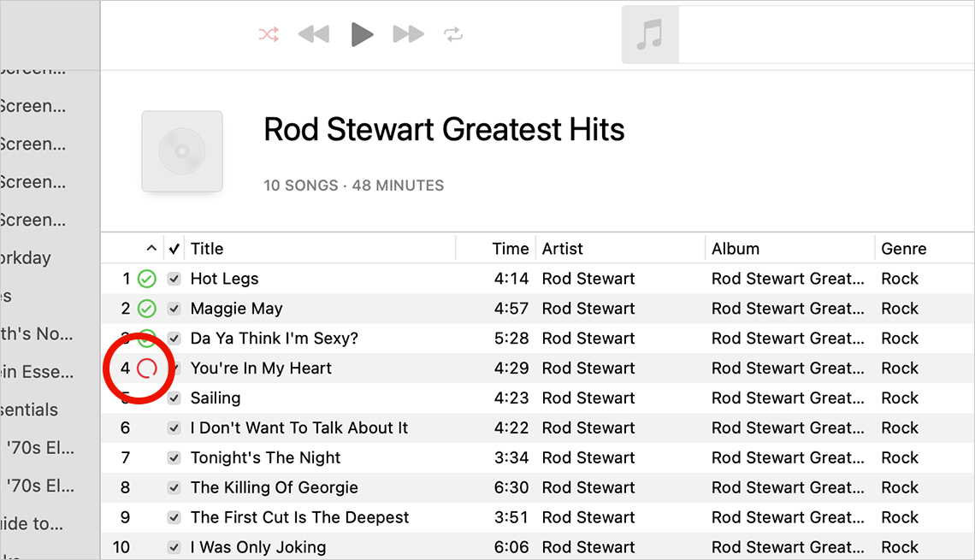Click the red loading spinner on track 4
This screenshot has width=975, height=560.
pyautogui.click(x=147, y=368)
